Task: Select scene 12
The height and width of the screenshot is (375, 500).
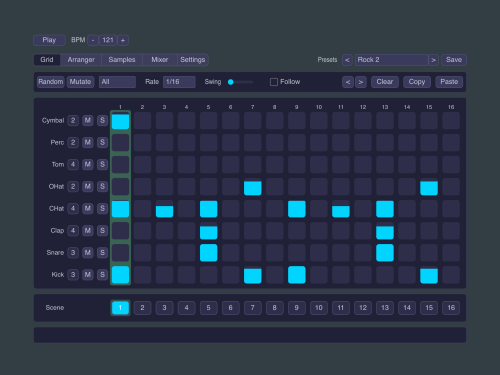Action: 363,308
